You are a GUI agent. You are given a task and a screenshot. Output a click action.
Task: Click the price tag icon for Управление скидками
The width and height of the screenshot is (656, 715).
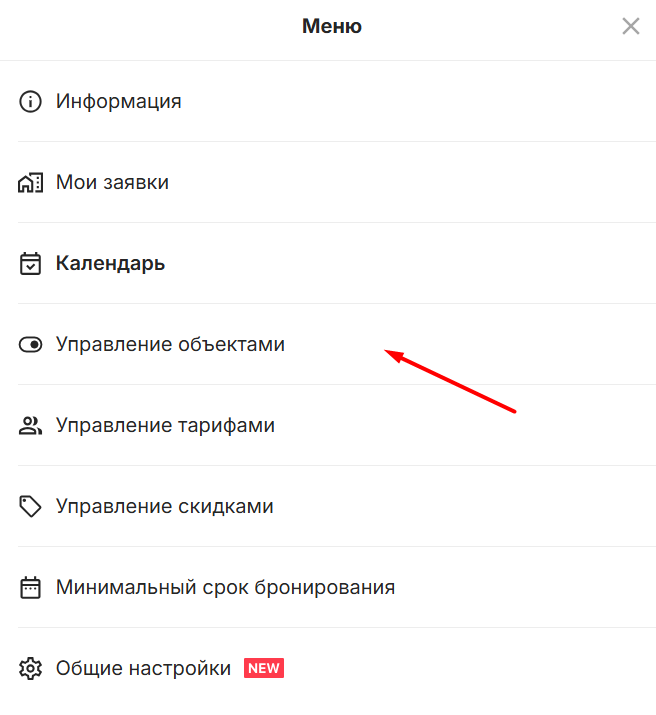30,507
